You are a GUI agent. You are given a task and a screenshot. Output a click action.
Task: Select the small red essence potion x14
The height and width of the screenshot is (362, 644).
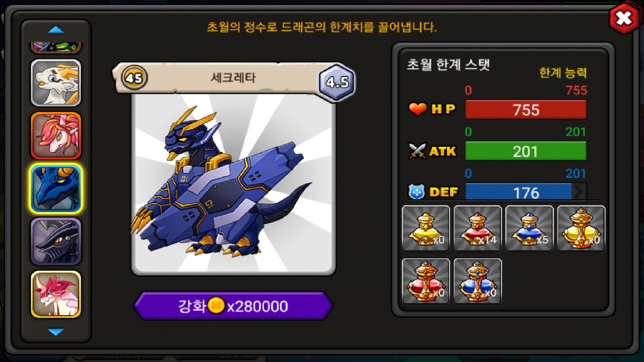(478, 229)
